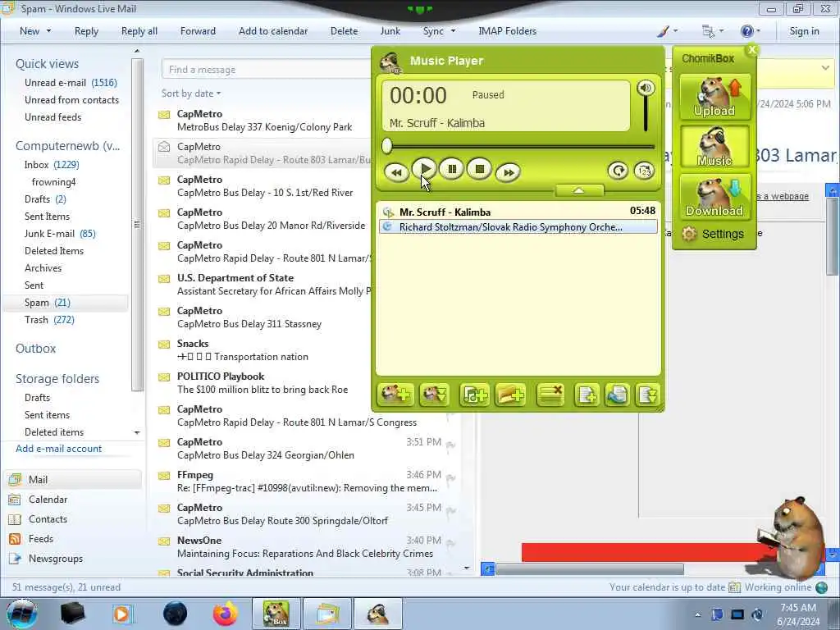Save playlist with document down-arrow icon

point(648,395)
